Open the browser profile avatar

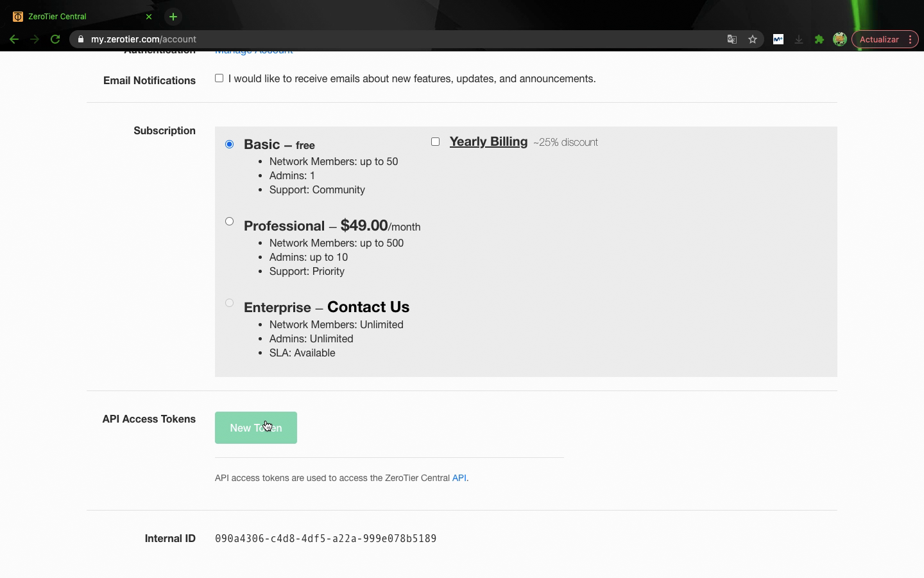[x=839, y=39]
